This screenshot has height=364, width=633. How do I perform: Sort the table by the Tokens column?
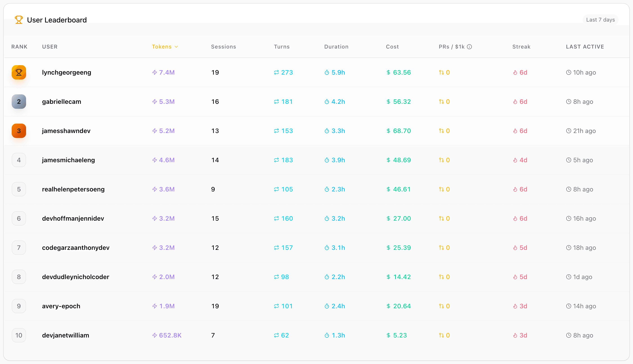point(165,47)
